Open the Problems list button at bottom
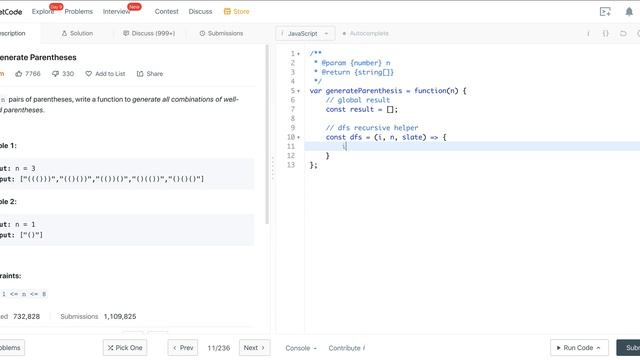This screenshot has height=360, width=640. pos(12,348)
